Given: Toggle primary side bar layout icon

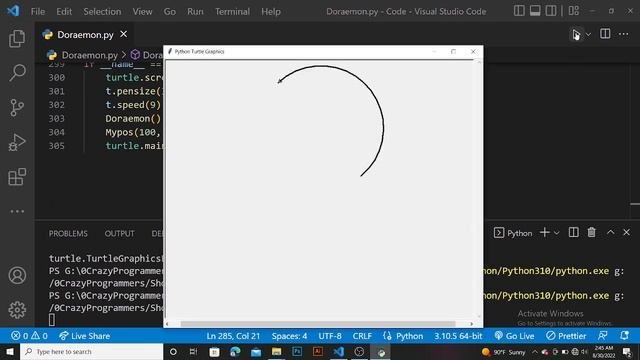Looking at the screenshot, I should click(519, 11).
